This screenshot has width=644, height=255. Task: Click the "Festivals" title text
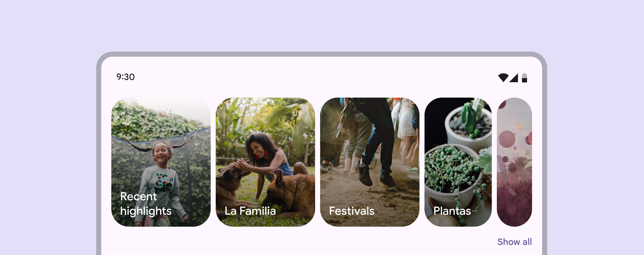(x=352, y=211)
